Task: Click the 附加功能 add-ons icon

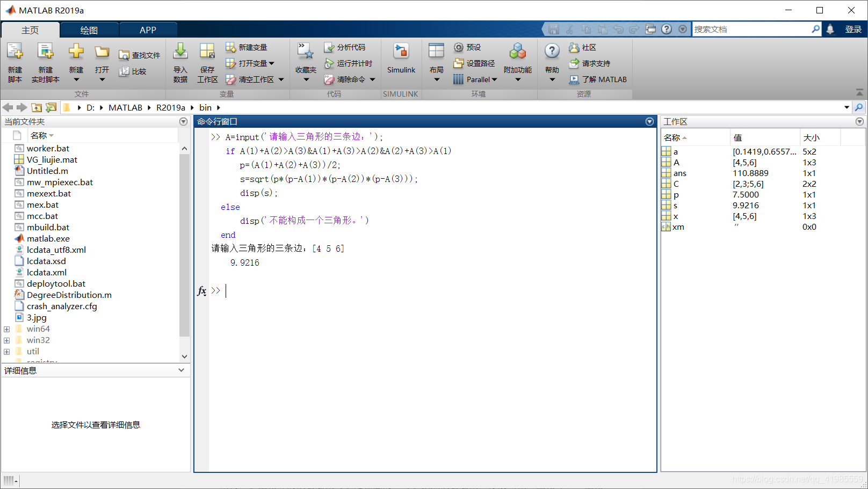Action: click(x=518, y=52)
